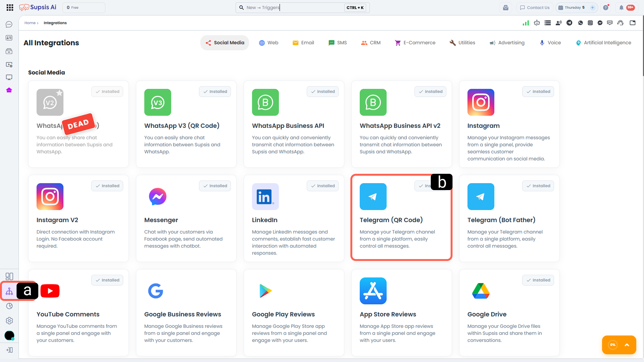Screen dimensions: 644x362
Task: Click the Supsis Ai logo
Action: (38, 7)
